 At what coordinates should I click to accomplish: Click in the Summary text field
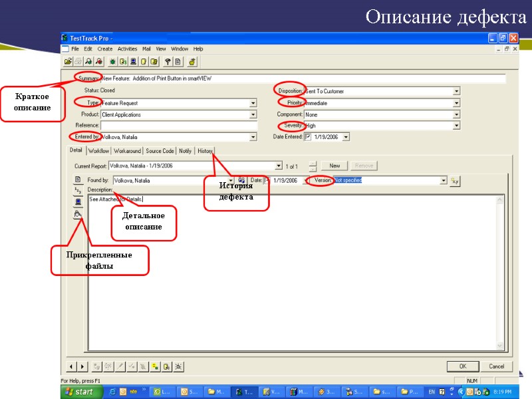303,78
